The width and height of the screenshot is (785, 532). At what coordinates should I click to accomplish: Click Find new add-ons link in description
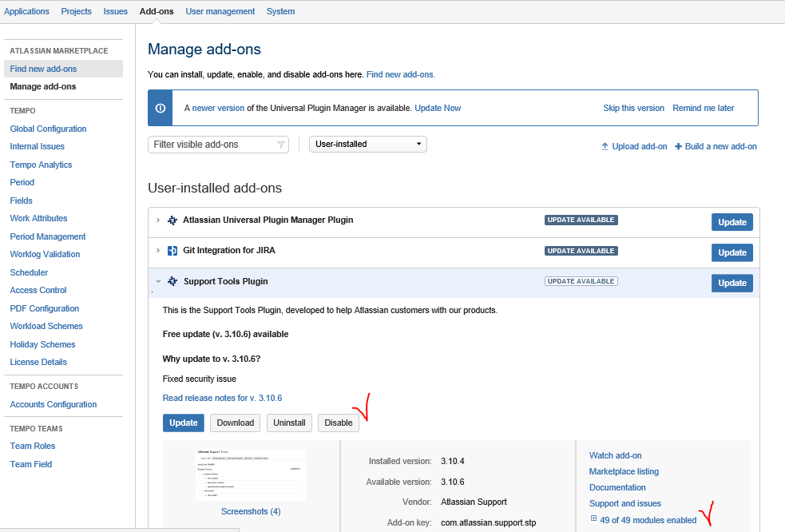coord(401,74)
